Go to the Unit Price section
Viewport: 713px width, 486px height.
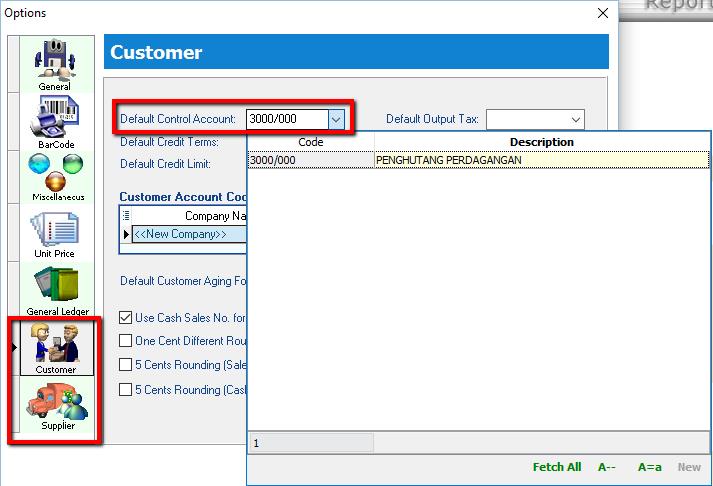[x=56, y=233]
